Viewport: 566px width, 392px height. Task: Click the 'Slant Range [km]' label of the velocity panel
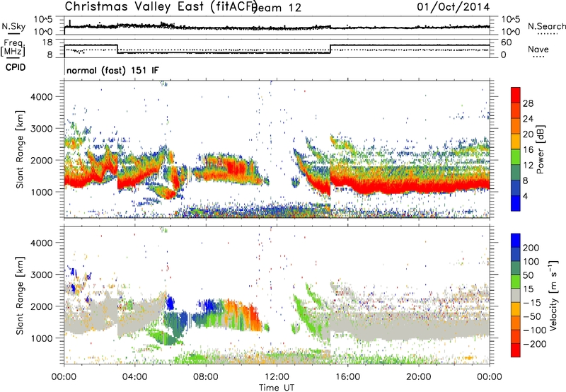(x=19, y=295)
